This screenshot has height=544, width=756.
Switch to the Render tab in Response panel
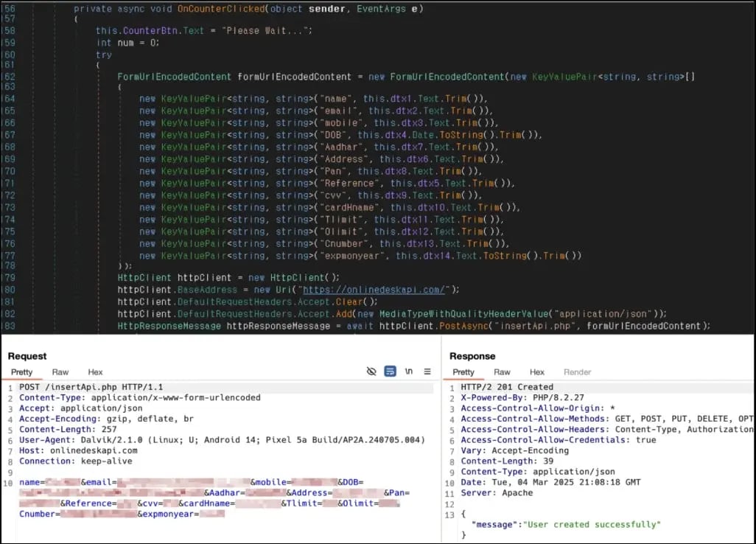(x=577, y=372)
